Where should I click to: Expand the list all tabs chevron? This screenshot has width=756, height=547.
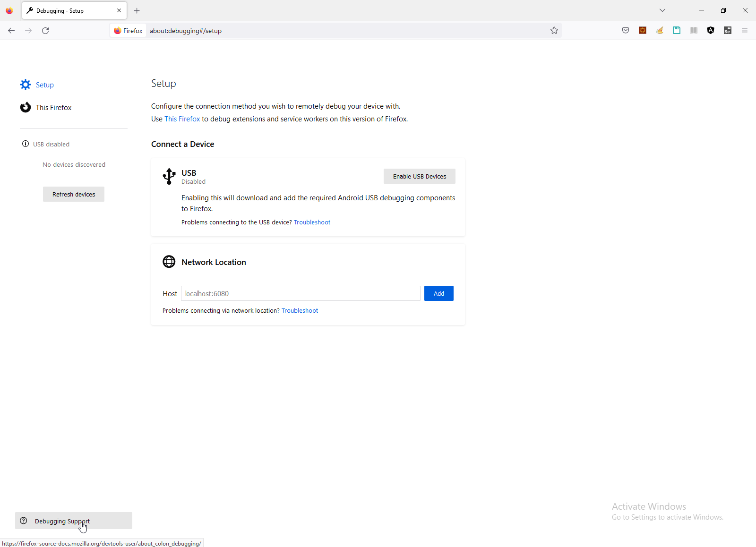(x=662, y=10)
